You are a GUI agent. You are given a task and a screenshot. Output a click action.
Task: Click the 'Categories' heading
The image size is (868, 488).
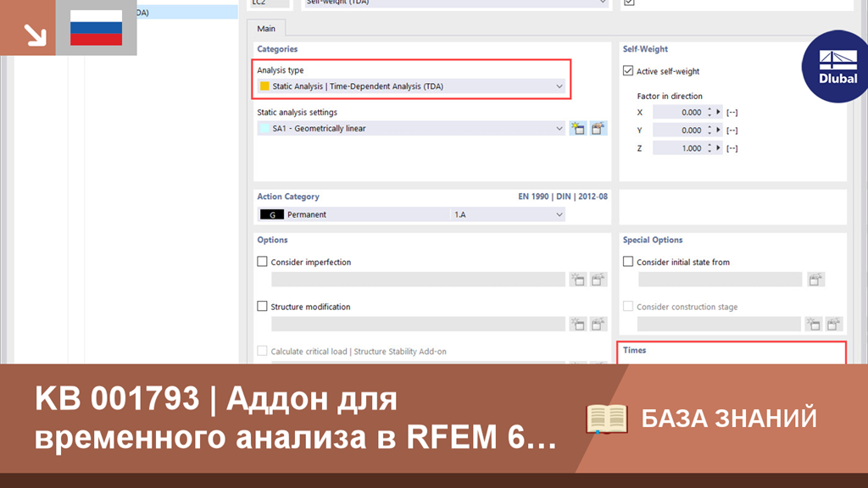click(277, 48)
